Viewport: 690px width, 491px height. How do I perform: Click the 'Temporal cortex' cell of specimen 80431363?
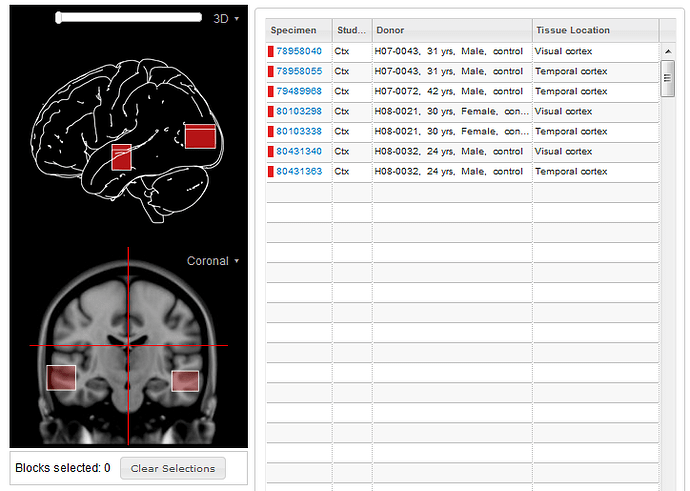(595, 171)
